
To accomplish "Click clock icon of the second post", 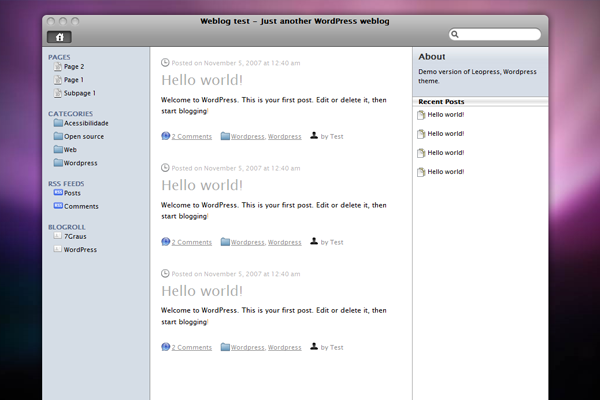I will tap(165, 168).
